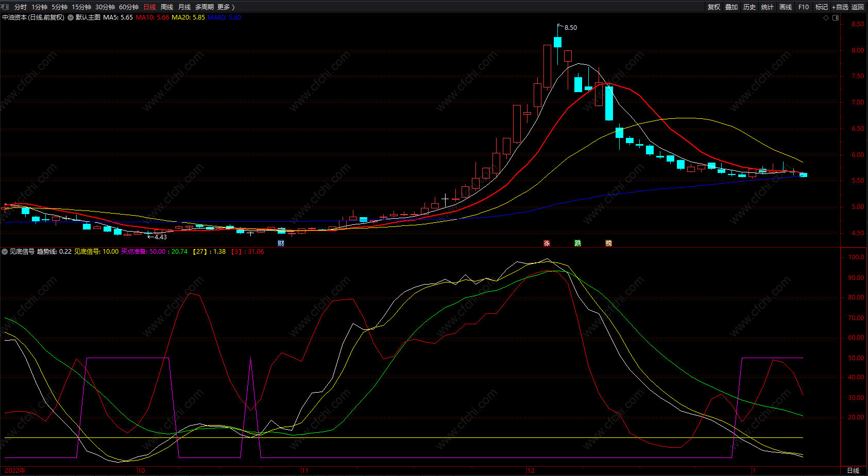Click the 日线 label at bottom-right corner

[853, 470]
